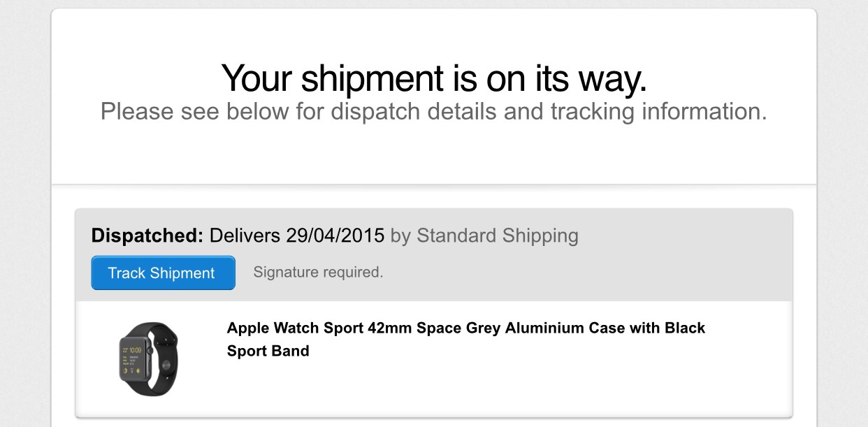Screen dimensions: 868x427
Task: Click the "Signature required." note
Action: pyautogui.click(x=319, y=272)
